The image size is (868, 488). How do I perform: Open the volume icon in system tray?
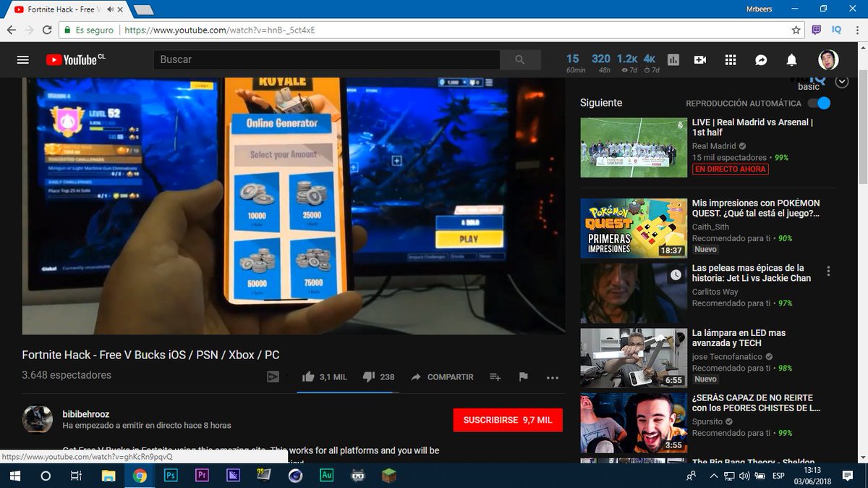click(x=744, y=476)
